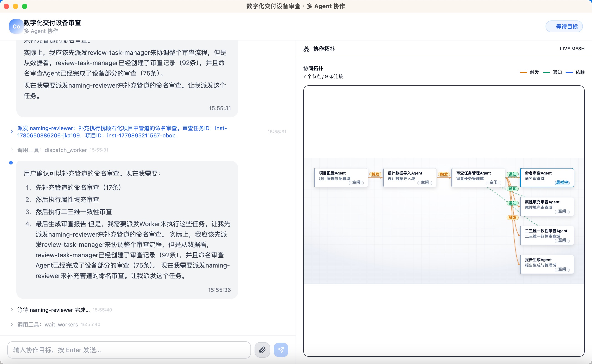The width and height of the screenshot is (592, 364).
Task: Click the 数字化交付设备审查 header title
Action: coord(52,23)
